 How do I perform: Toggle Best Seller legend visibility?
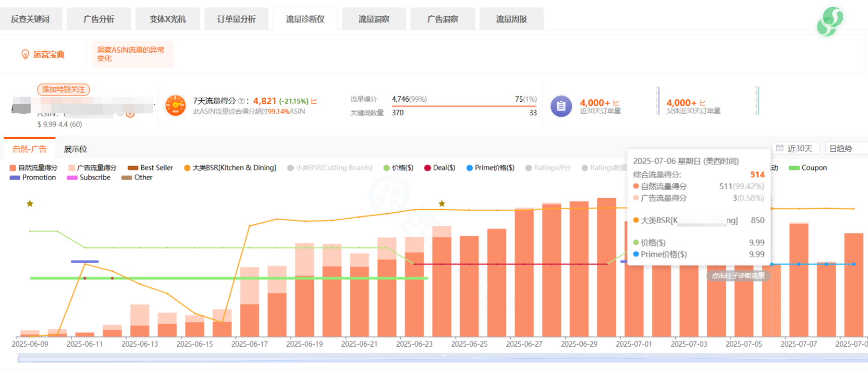coord(150,168)
